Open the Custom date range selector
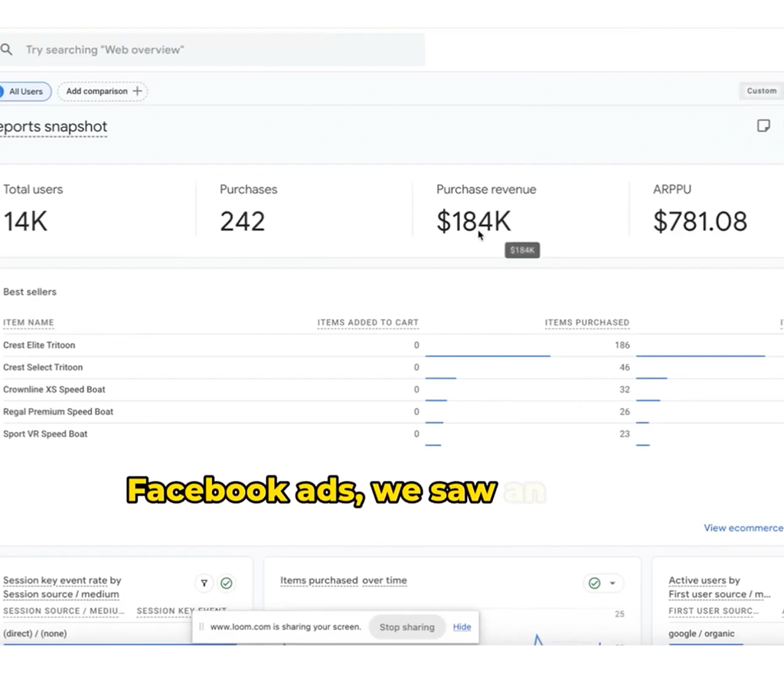Image resolution: width=784 pixels, height=673 pixels. pyautogui.click(x=761, y=90)
